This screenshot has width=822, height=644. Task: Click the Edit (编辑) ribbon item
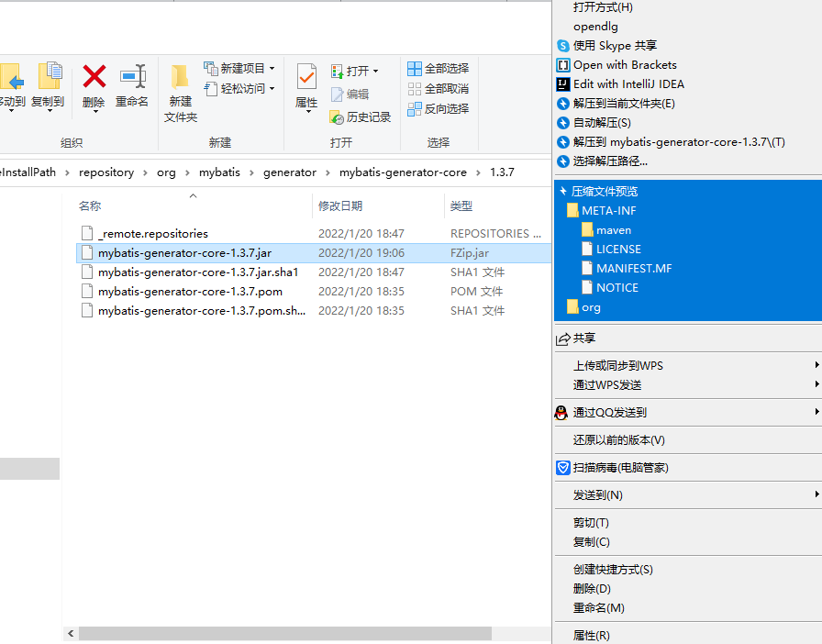click(350, 94)
